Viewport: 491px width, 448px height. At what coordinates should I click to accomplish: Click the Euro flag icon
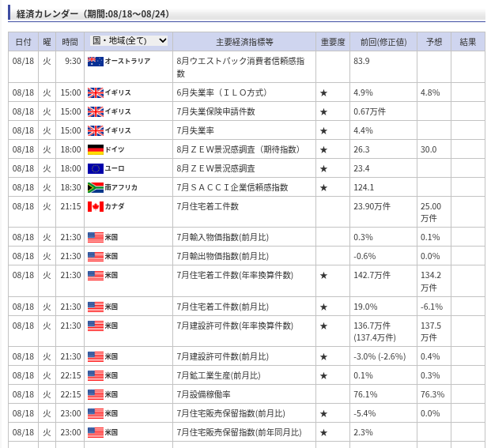coord(96,168)
